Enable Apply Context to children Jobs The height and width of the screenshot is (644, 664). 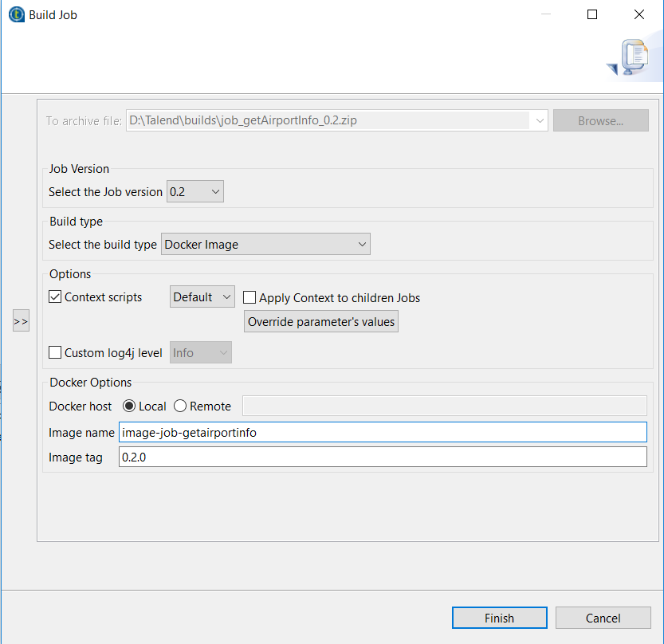point(249,298)
